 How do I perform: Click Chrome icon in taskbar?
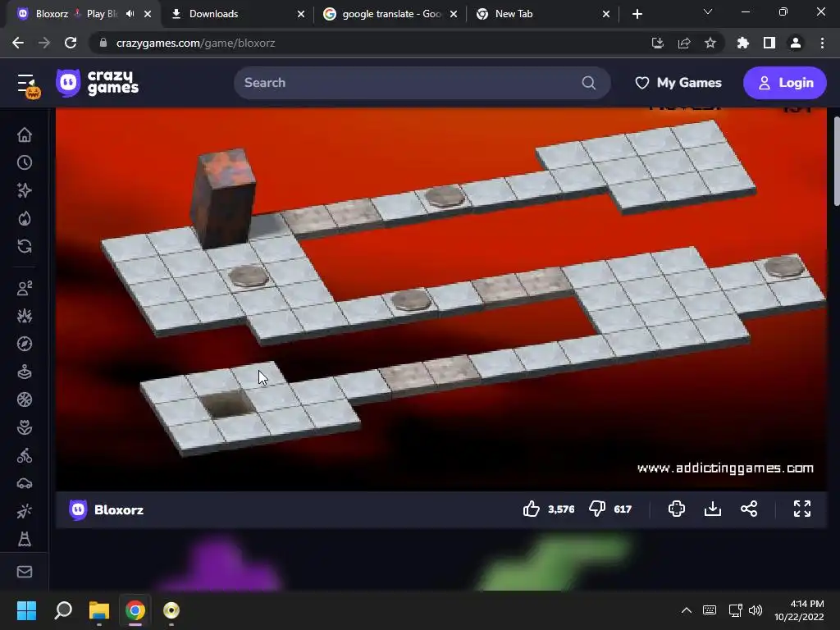pos(135,610)
